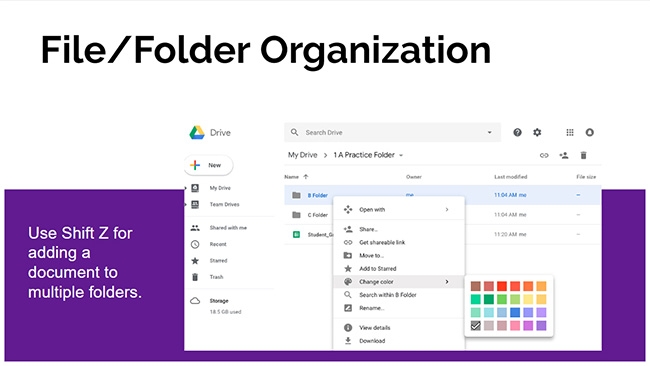
Task: Click the Search within B Folder icon
Action: (x=348, y=295)
